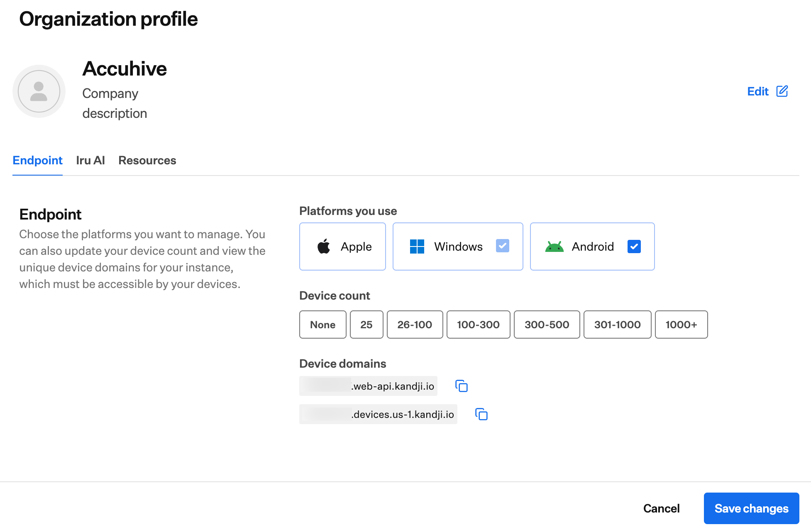
Task: Select the 1000+ device count
Action: [681, 325]
